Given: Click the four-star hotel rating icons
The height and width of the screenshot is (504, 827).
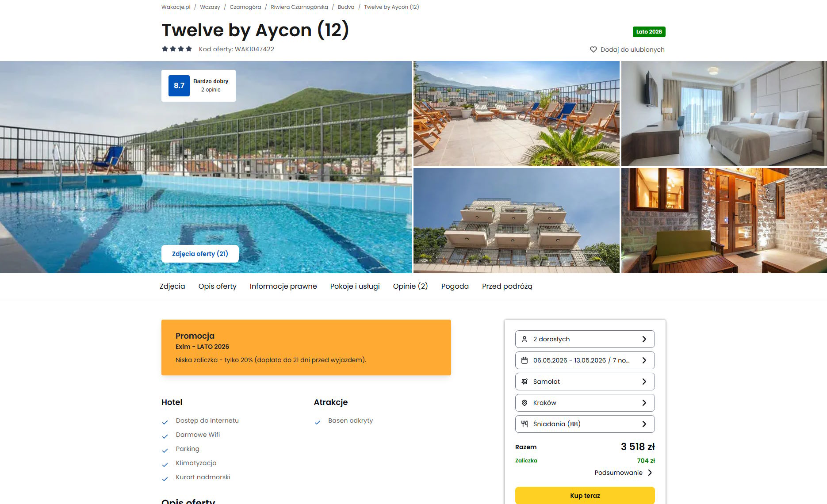Looking at the screenshot, I should 177,49.
